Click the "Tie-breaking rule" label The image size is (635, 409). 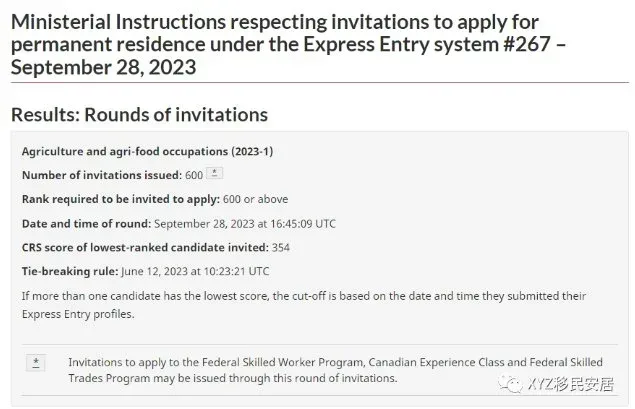70,271
